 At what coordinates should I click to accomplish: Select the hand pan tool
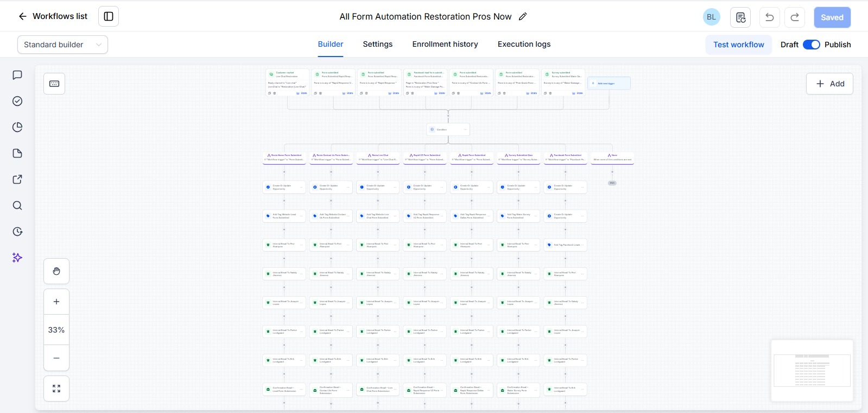56,271
